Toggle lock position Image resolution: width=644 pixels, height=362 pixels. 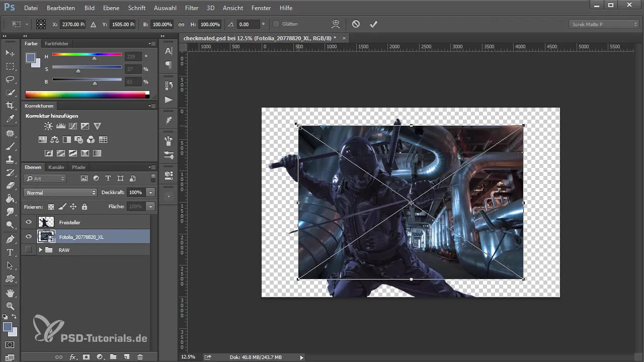[73, 206]
